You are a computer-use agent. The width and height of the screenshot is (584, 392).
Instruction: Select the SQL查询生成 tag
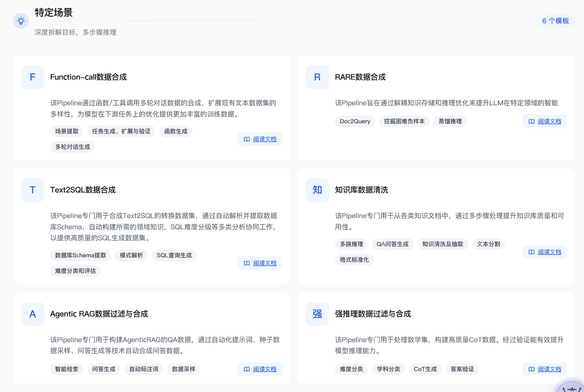click(x=174, y=255)
